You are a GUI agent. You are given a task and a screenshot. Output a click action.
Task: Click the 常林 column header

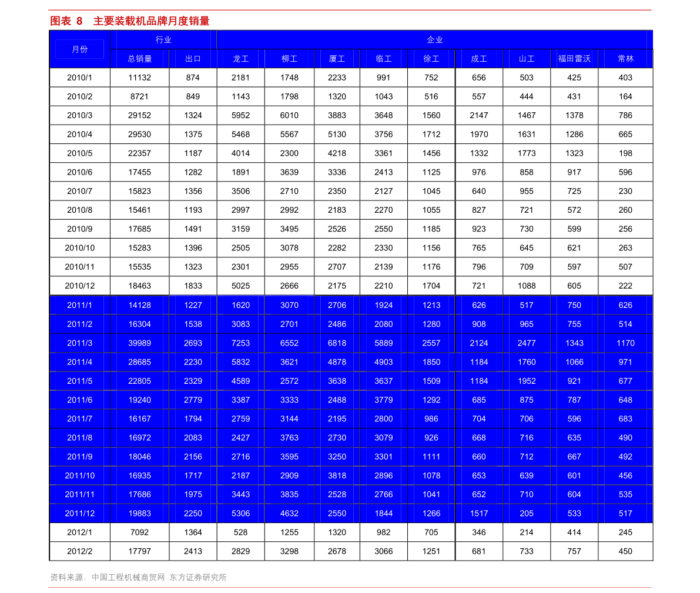pos(625,59)
